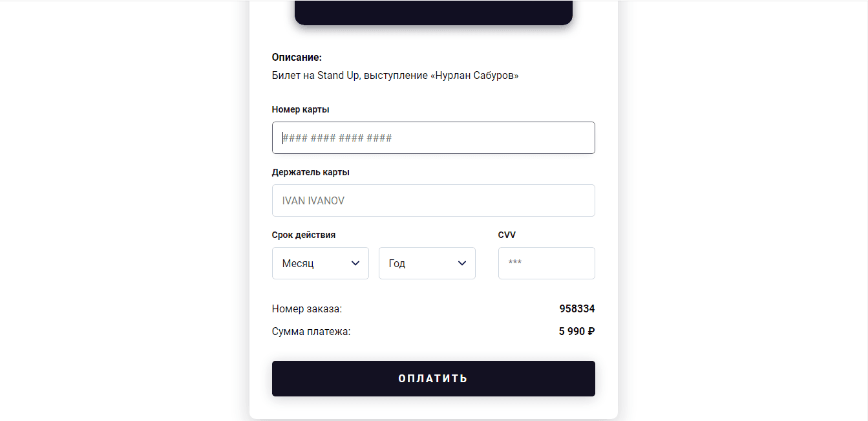Screen dimensions: 868x421
Task: Open the Год expiry year dropdown
Action: [427, 263]
